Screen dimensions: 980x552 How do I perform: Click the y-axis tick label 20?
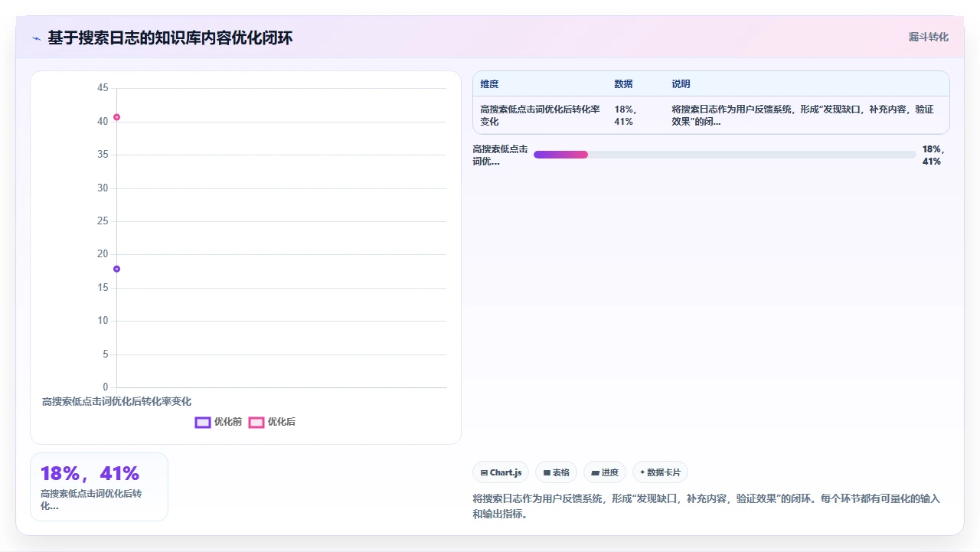click(x=103, y=254)
